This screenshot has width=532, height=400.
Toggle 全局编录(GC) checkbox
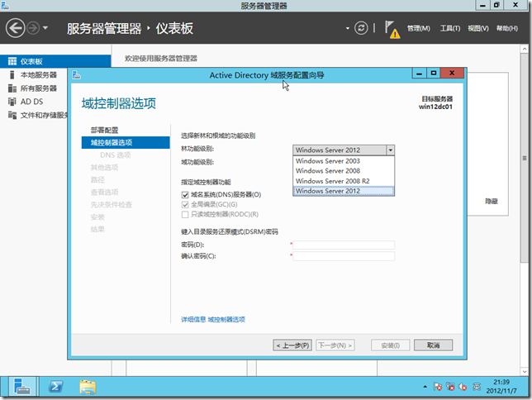(185, 205)
